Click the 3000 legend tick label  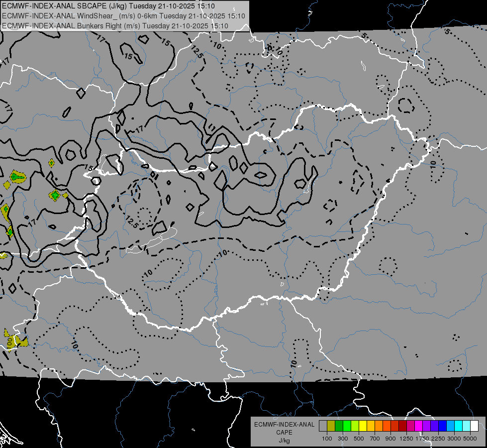[454, 439]
